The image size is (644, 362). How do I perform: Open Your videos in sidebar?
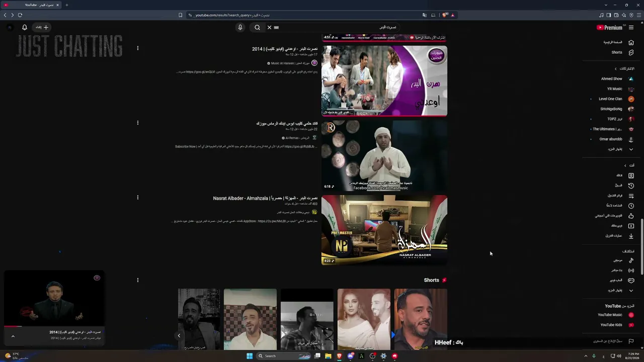622,226
